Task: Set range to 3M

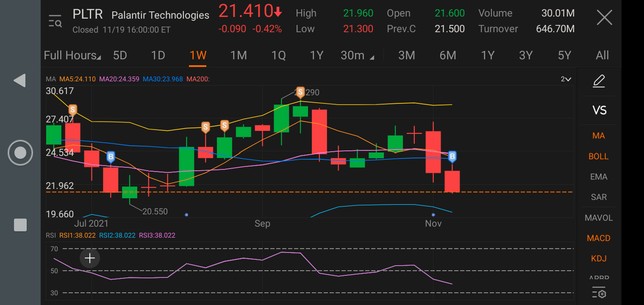Action: pyautogui.click(x=407, y=55)
